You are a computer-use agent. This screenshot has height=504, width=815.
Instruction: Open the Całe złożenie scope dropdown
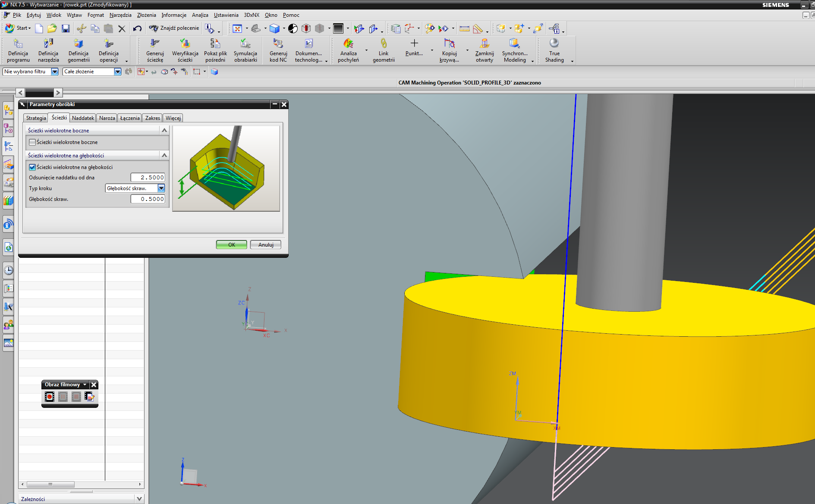118,72
